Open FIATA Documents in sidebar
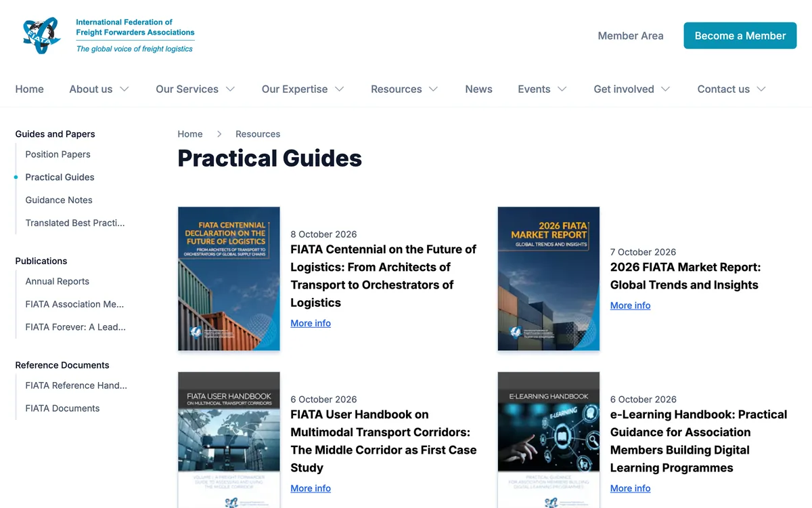The height and width of the screenshot is (508, 812). (62, 408)
